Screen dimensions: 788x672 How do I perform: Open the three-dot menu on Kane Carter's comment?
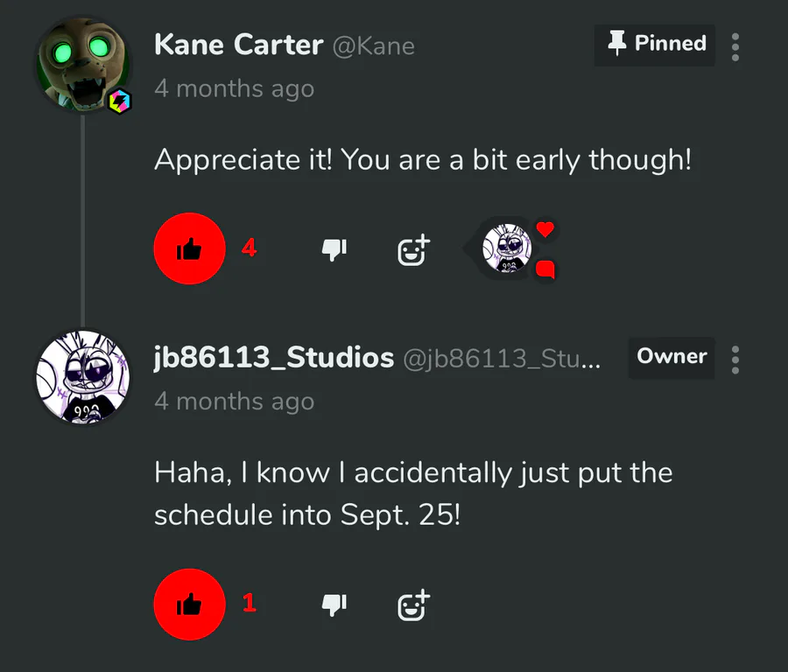(x=735, y=46)
